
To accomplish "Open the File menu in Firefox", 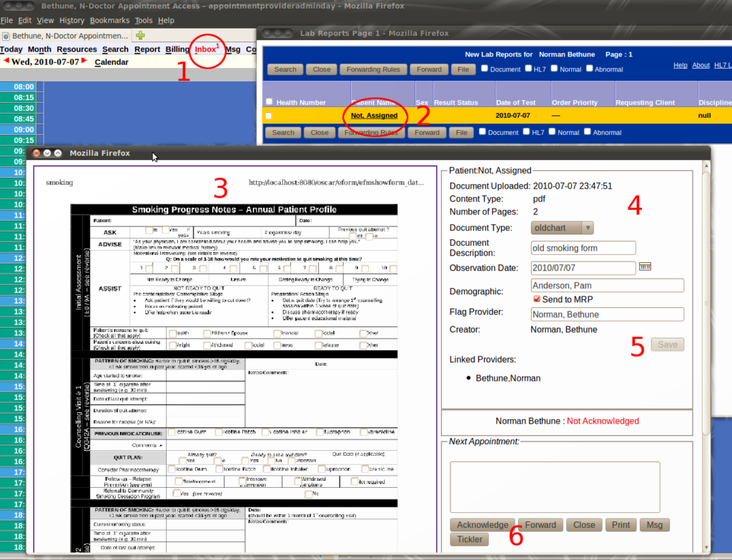I will coord(6,21).
